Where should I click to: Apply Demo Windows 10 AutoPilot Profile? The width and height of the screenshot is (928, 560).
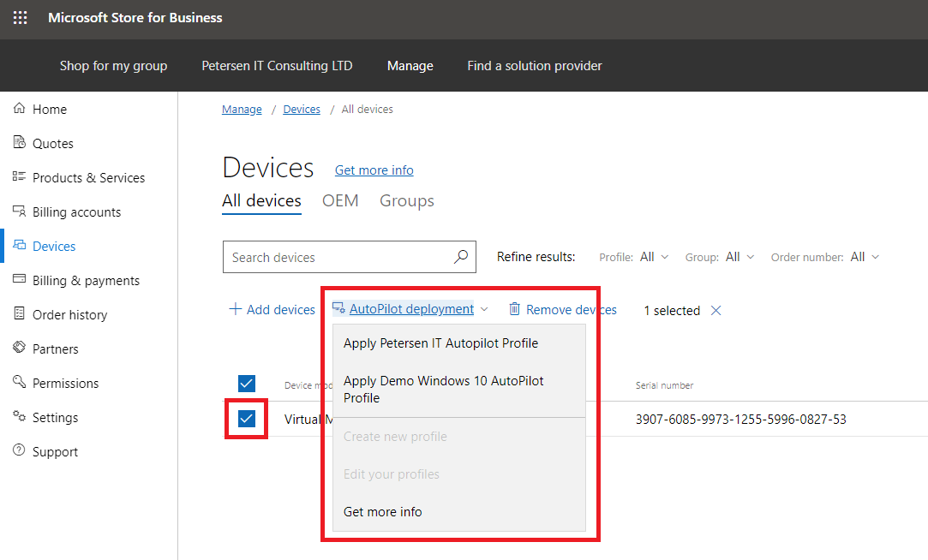point(458,389)
